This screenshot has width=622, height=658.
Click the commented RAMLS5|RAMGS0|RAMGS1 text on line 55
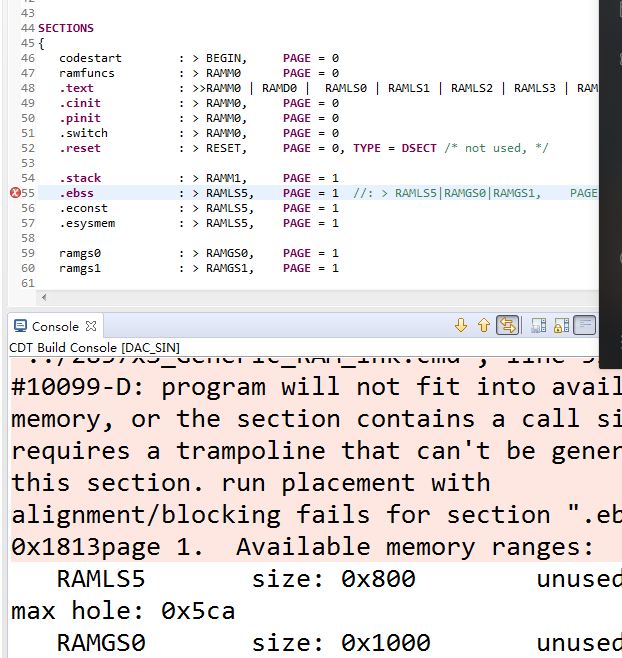click(468, 193)
